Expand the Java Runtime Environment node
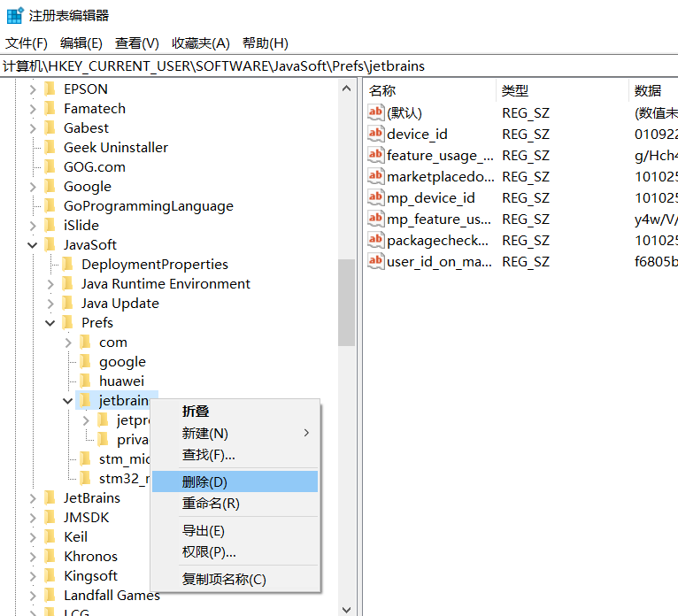 pyautogui.click(x=50, y=284)
